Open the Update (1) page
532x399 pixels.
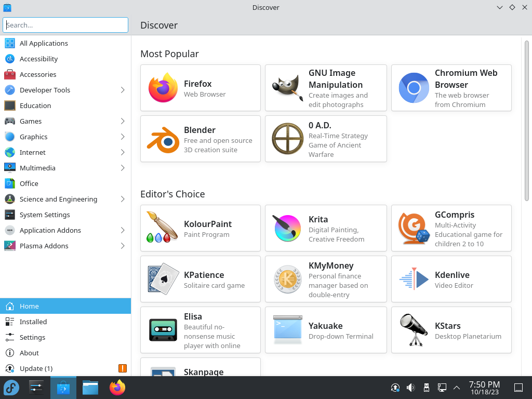65,368
